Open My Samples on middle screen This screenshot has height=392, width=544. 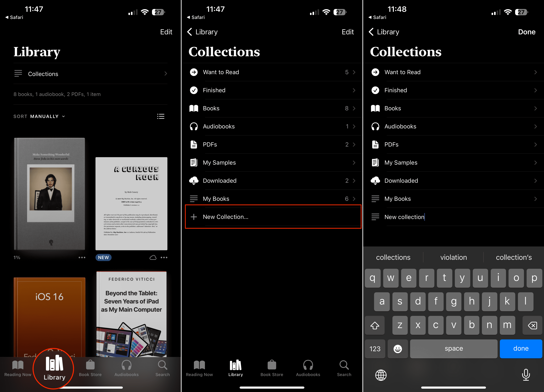click(272, 163)
